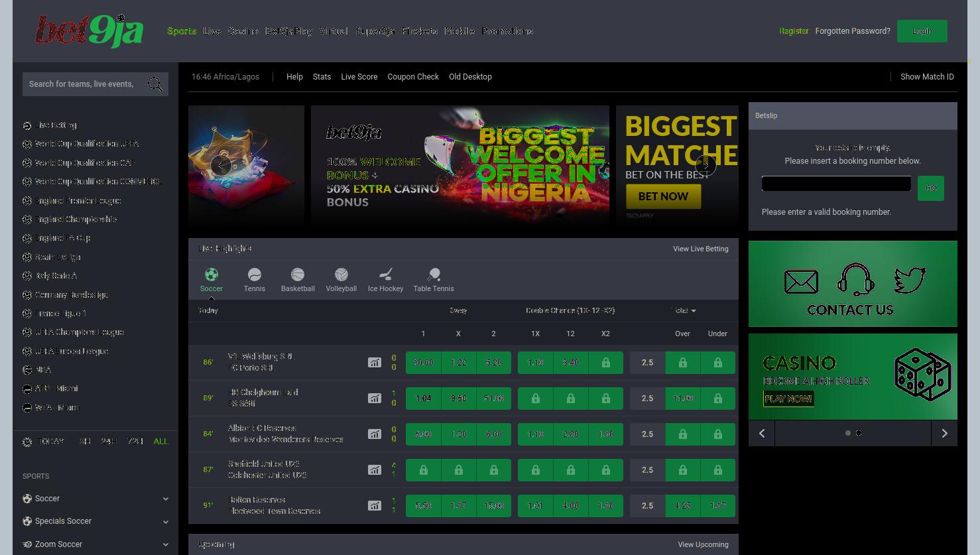Click next arrow on main banner carousel
The width and height of the screenshot is (980, 555).
coord(705,166)
